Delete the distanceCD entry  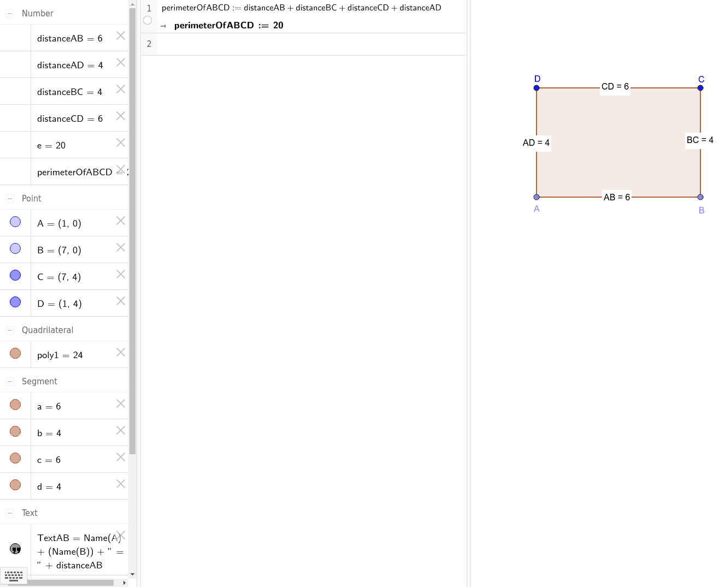pos(121,116)
